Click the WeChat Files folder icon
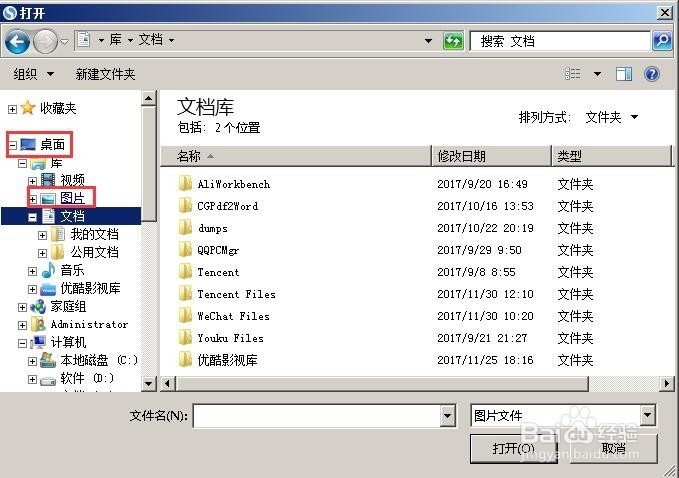This screenshot has width=679, height=478. click(x=185, y=316)
